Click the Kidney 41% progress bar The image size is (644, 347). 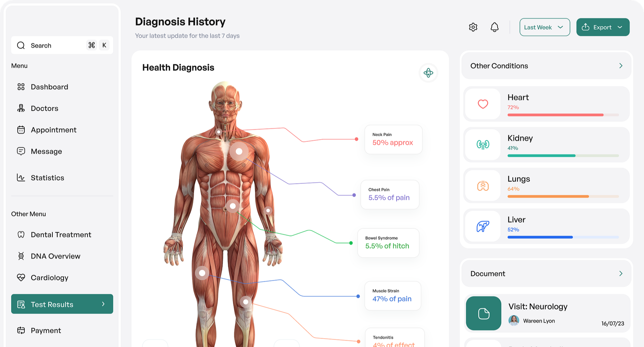point(563,156)
